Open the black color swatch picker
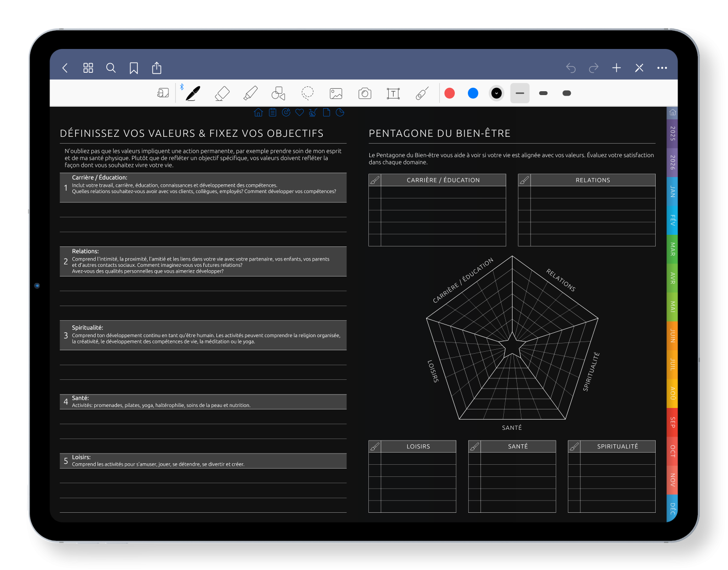 [x=496, y=93]
